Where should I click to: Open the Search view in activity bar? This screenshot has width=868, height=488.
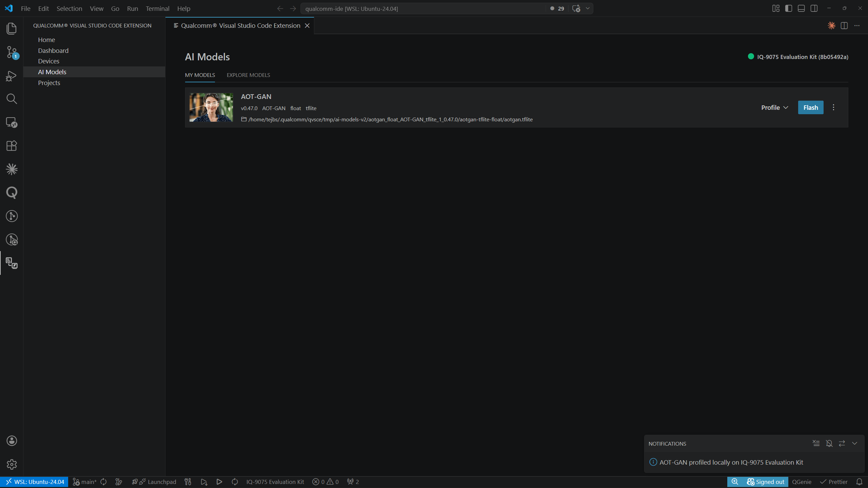click(12, 99)
